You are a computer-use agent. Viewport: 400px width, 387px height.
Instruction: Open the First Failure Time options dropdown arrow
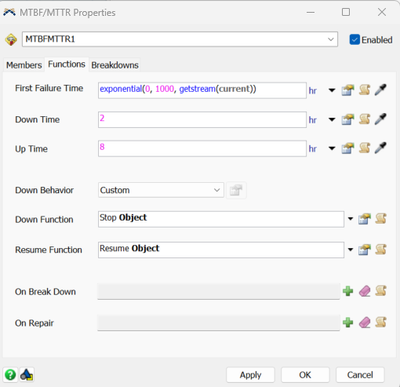pyautogui.click(x=332, y=90)
